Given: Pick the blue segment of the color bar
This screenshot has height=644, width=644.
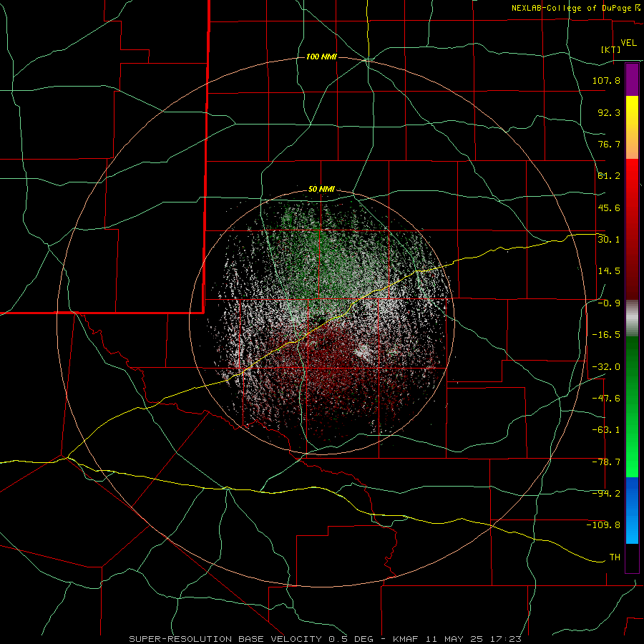Looking at the screenshot, I should 632,510.
